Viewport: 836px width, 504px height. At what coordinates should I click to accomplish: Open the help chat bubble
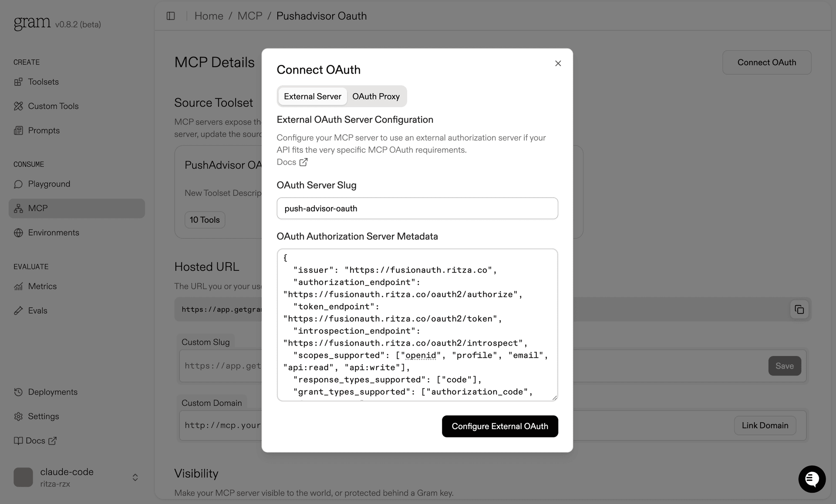(x=812, y=479)
